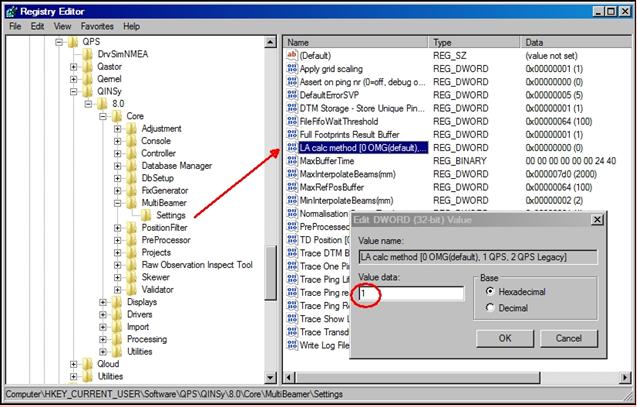Image resolution: width=637 pixels, height=407 pixels.
Task: Click the Apply grid scaling DWORD icon
Action: [292, 69]
